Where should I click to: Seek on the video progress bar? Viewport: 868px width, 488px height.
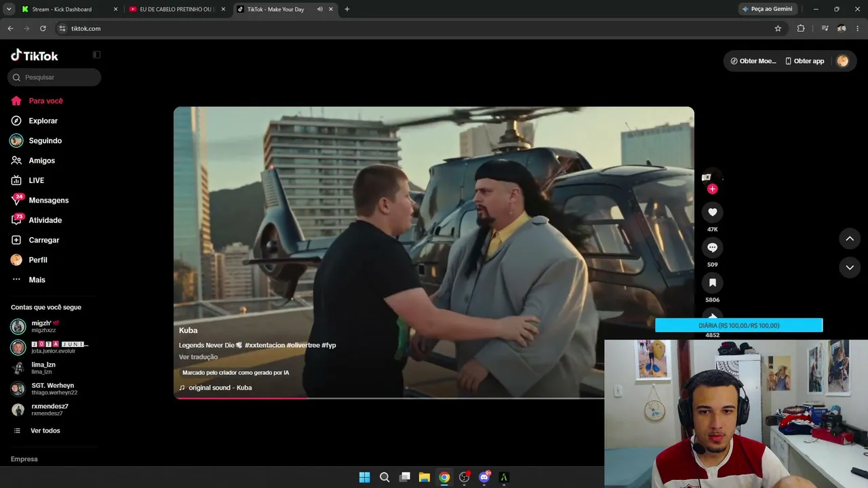(x=389, y=398)
